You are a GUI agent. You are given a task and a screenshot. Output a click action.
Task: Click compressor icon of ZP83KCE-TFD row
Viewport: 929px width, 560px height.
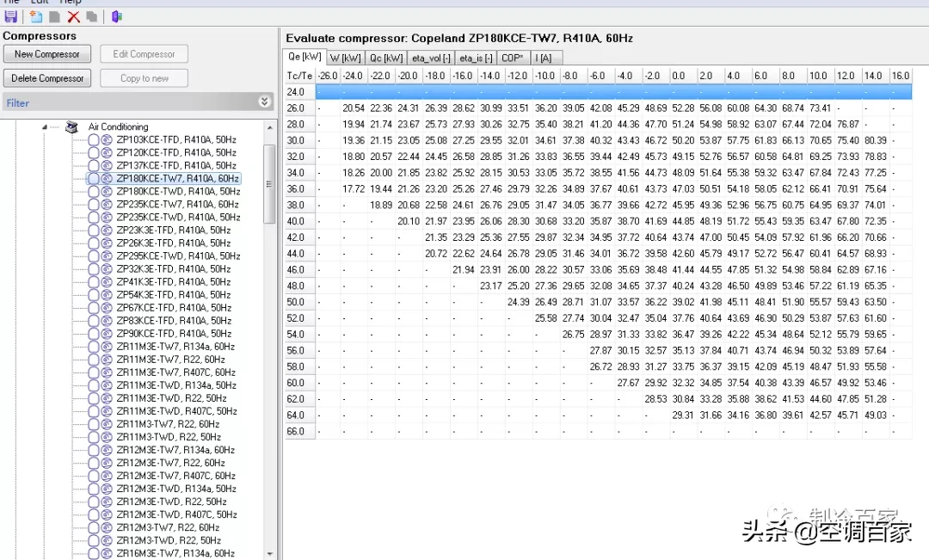point(107,321)
